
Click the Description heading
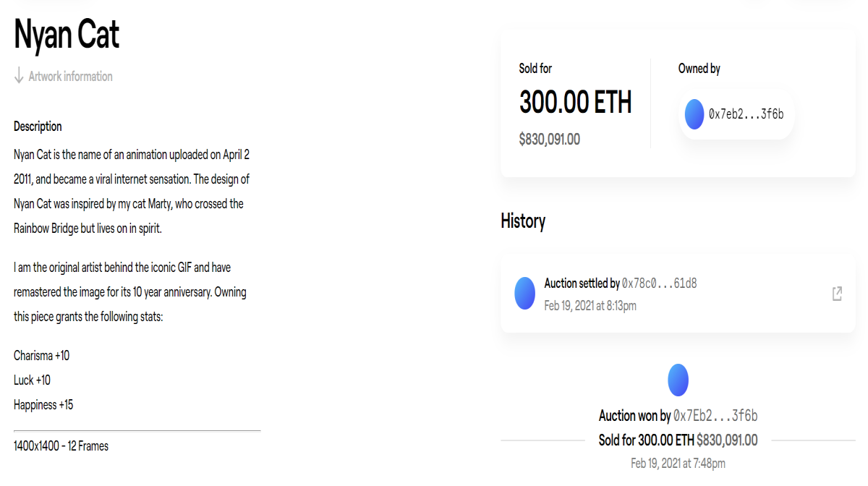[38, 127]
